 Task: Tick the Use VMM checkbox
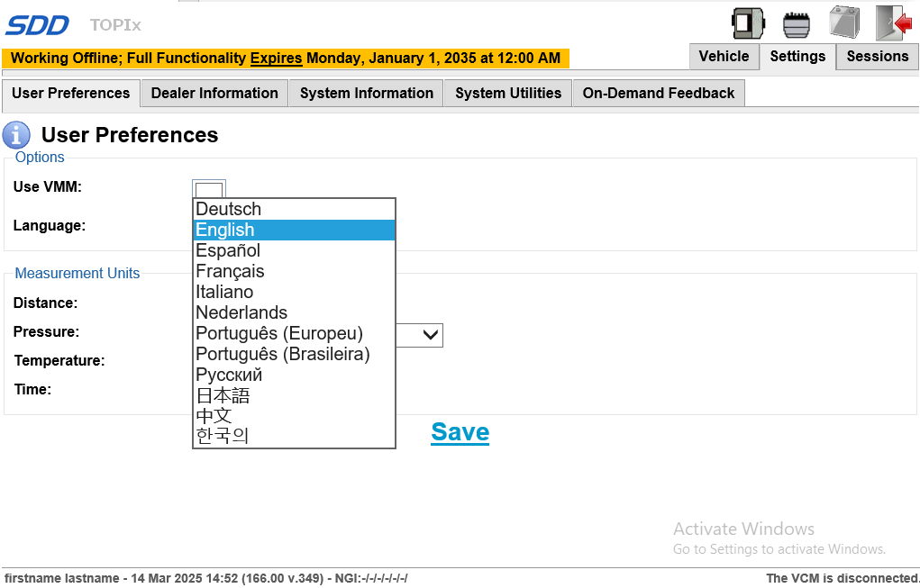[x=209, y=189]
